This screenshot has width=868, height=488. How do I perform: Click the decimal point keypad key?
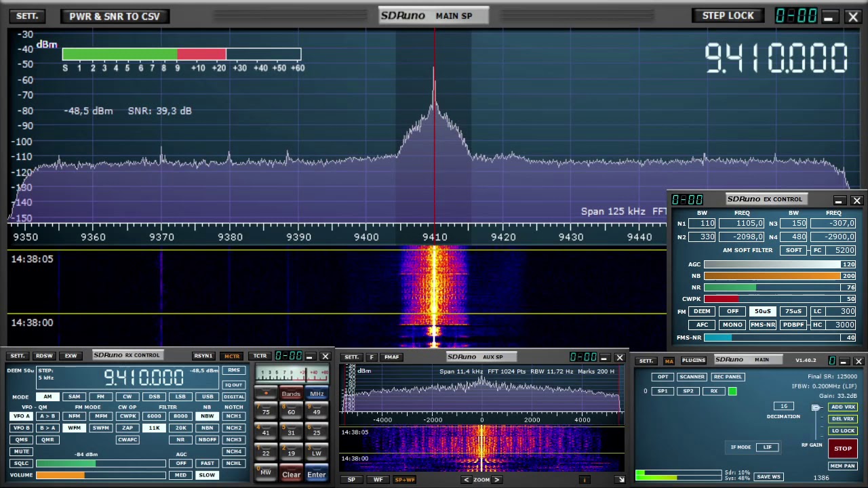265,393
